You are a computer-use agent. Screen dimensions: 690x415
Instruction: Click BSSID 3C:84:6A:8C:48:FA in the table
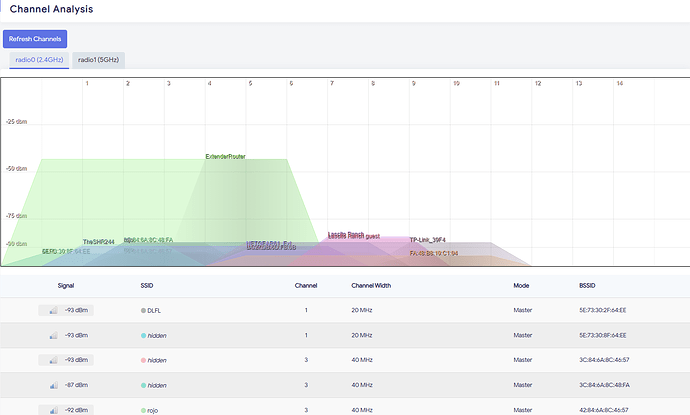click(604, 385)
